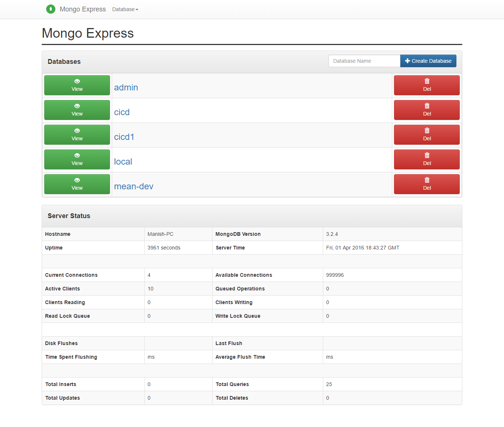
Task: Click the Create Database button
Action: (428, 61)
